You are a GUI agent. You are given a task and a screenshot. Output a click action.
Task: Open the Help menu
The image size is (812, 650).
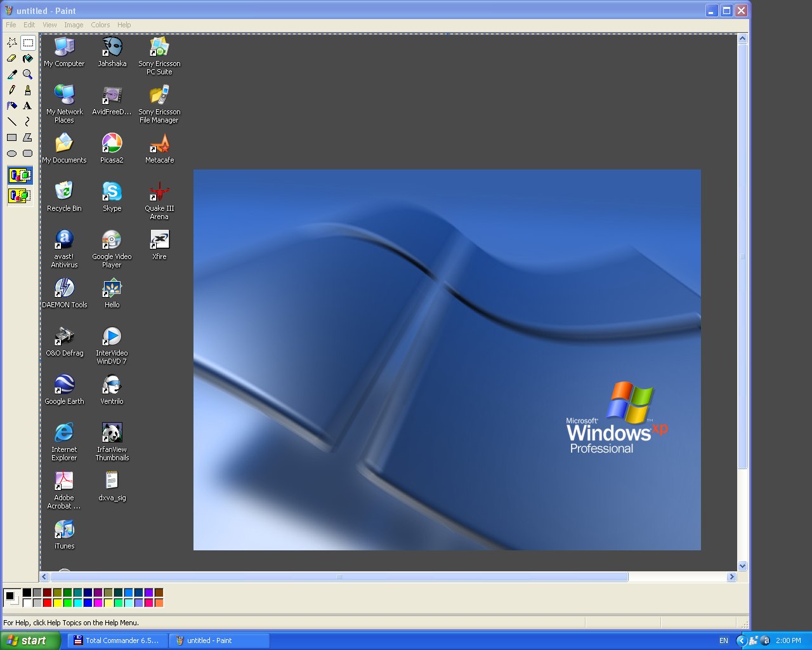pyautogui.click(x=124, y=25)
